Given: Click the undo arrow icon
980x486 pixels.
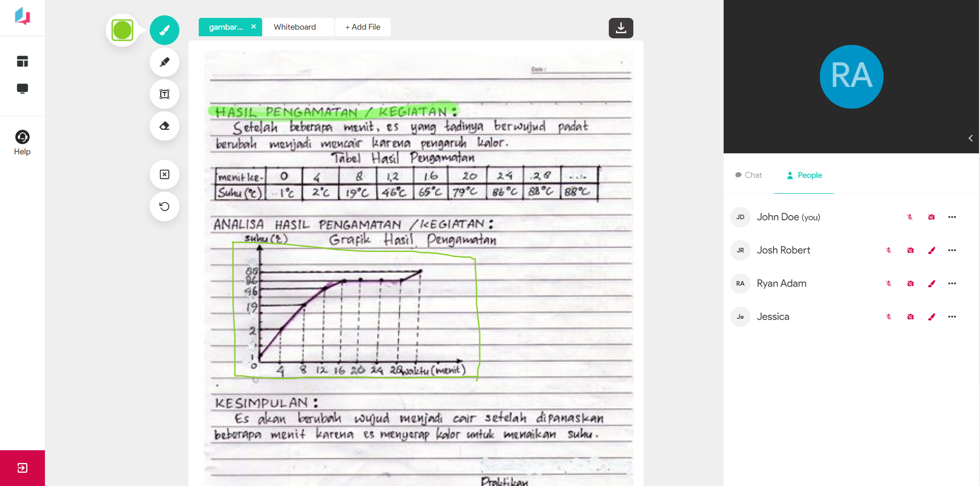Looking at the screenshot, I should click(x=164, y=206).
